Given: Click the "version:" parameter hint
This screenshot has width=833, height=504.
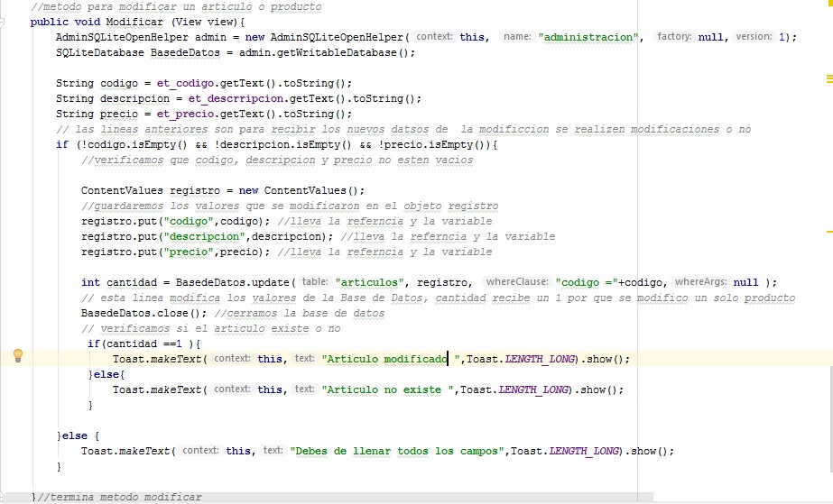Looking at the screenshot, I should point(754,37).
